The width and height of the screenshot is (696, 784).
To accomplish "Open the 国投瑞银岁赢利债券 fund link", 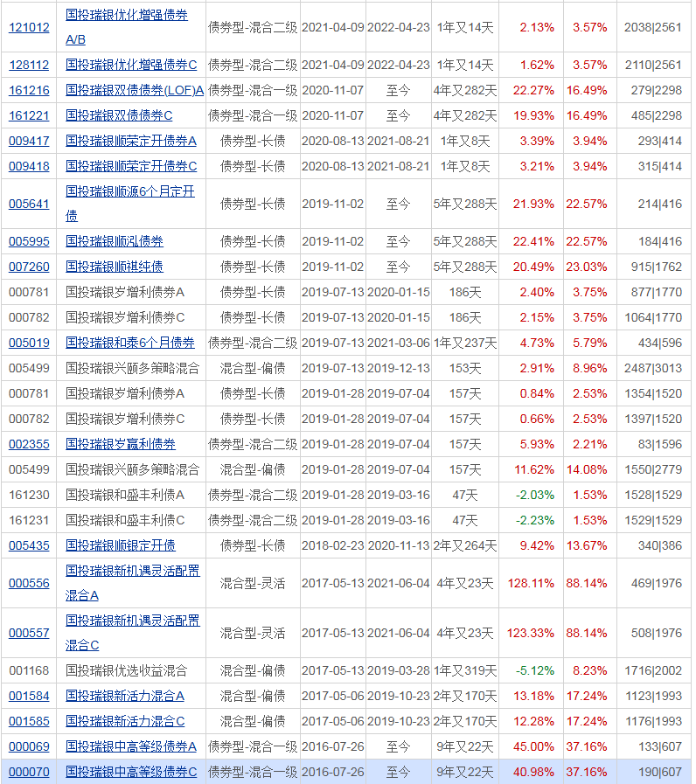I will 121,445.
